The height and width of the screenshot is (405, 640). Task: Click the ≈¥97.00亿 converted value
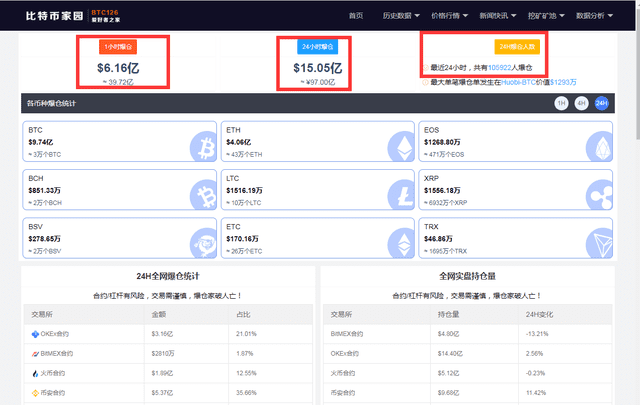click(x=318, y=82)
